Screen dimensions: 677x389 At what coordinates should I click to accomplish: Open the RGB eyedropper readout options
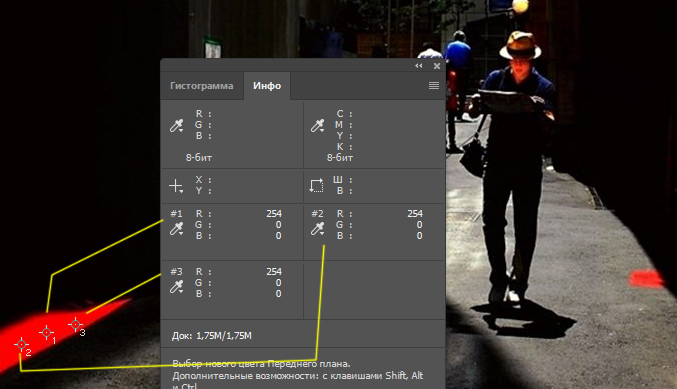[176, 126]
